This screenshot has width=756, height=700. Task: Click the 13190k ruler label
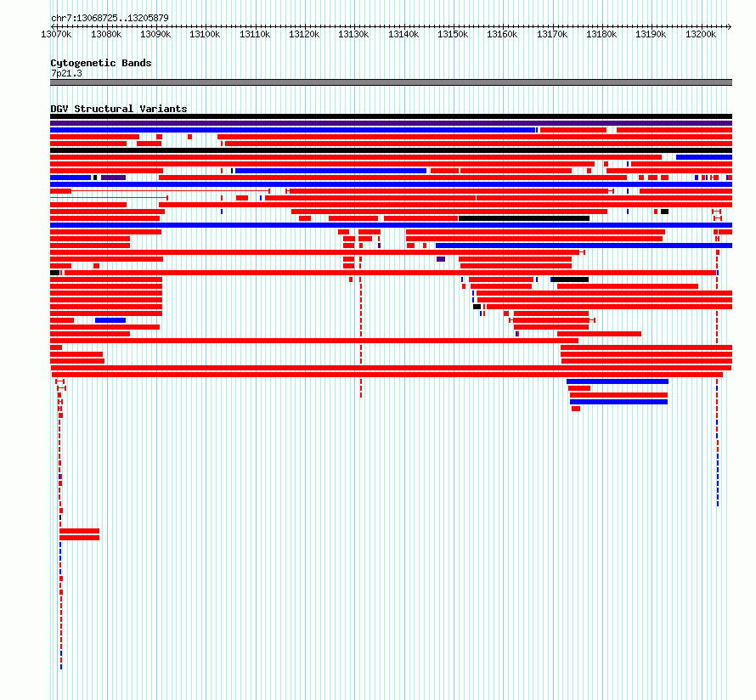pyautogui.click(x=651, y=34)
